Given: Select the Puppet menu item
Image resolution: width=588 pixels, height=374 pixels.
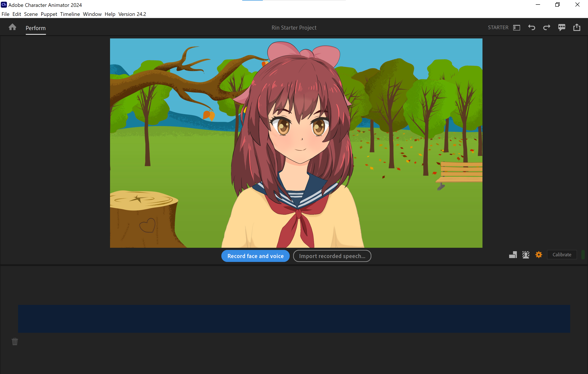Looking at the screenshot, I should click(49, 14).
